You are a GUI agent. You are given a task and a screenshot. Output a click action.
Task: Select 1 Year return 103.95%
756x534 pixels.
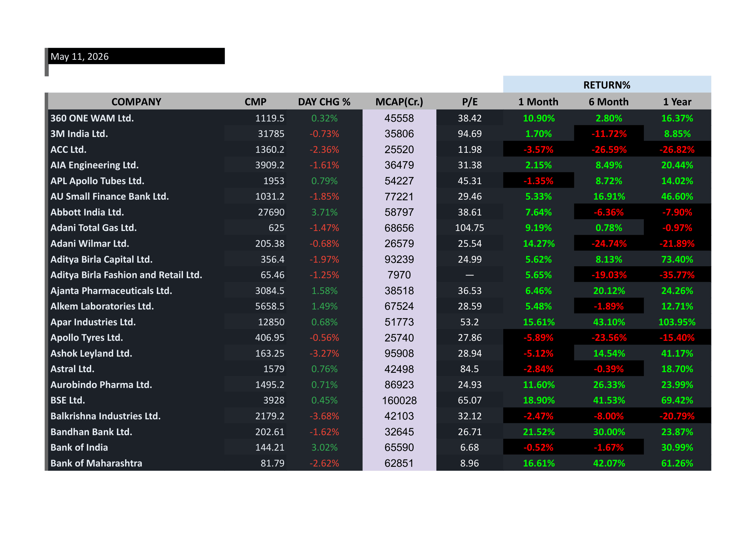(677, 322)
